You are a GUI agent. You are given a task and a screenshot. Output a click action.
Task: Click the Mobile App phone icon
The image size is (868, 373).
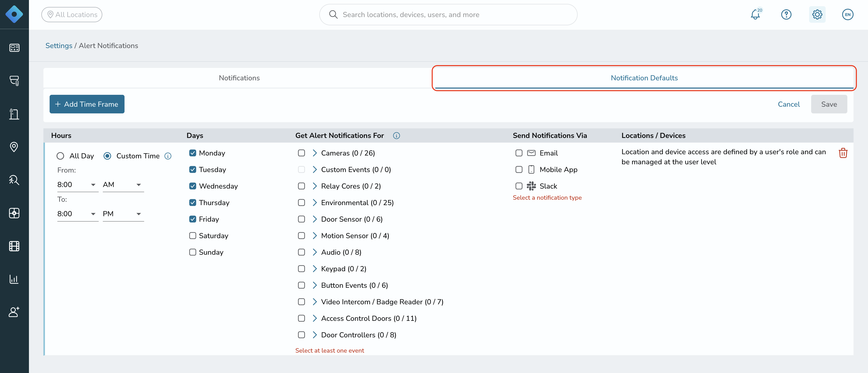(x=531, y=169)
